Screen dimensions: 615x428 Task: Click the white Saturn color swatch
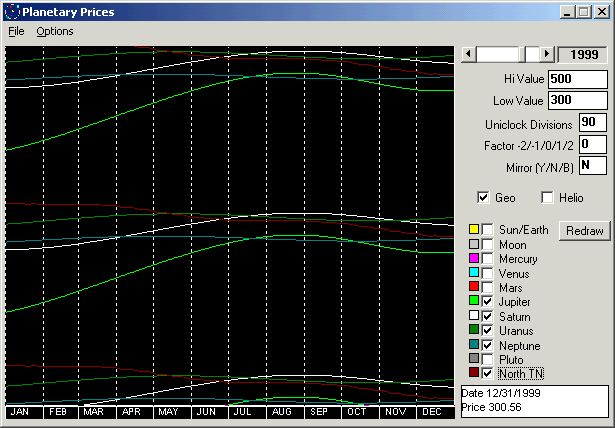pos(474,315)
